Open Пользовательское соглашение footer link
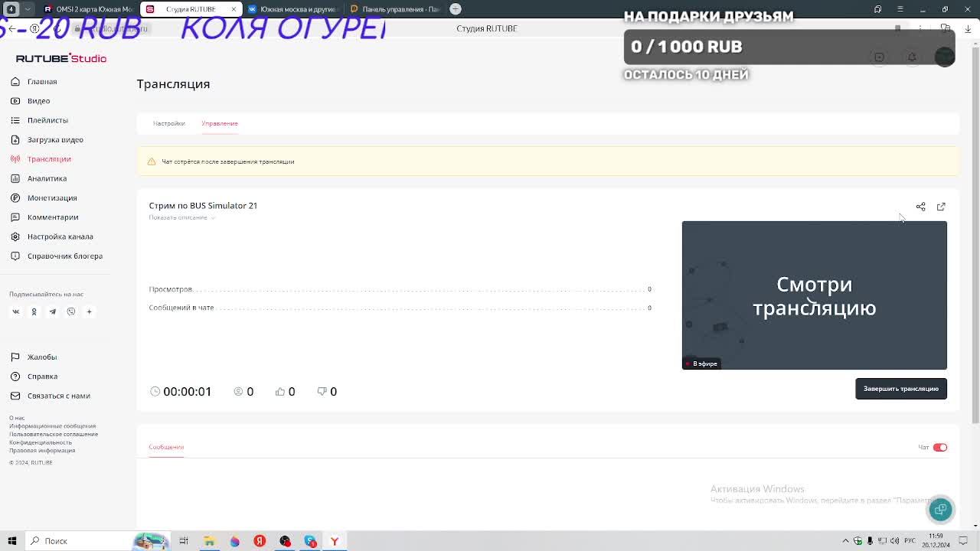The height and width of the screenshot is (551, 980). click(x=54, y=434)
